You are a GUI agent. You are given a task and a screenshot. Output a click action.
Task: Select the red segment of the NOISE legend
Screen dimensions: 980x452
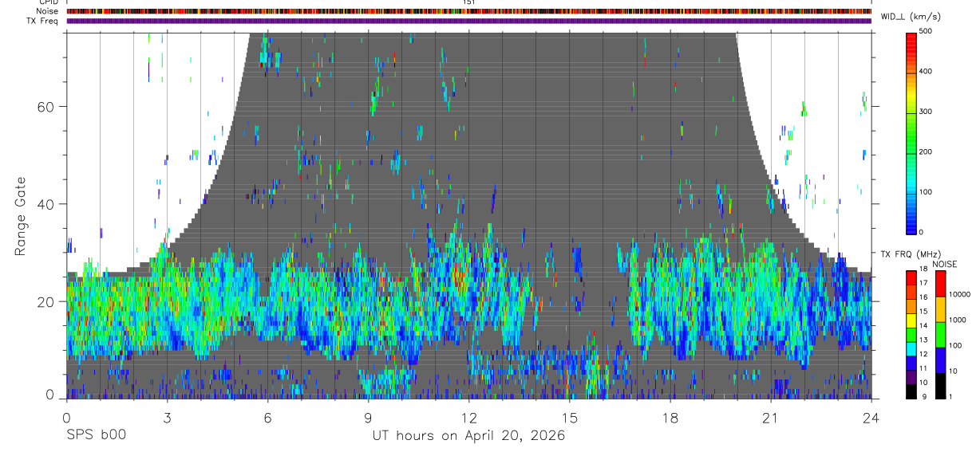coord(940,282)
